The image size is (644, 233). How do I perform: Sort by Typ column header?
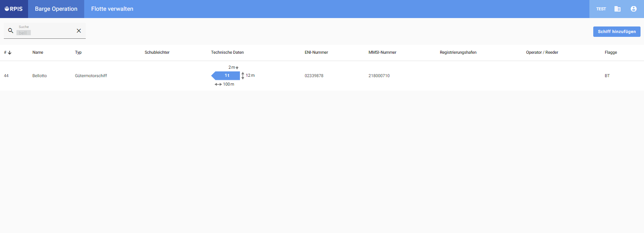78,53
